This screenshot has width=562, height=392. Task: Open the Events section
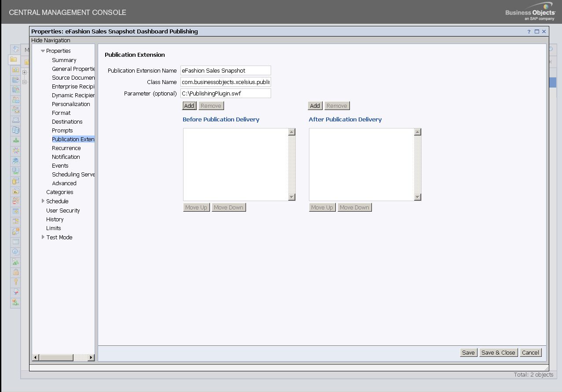point(60,166)
